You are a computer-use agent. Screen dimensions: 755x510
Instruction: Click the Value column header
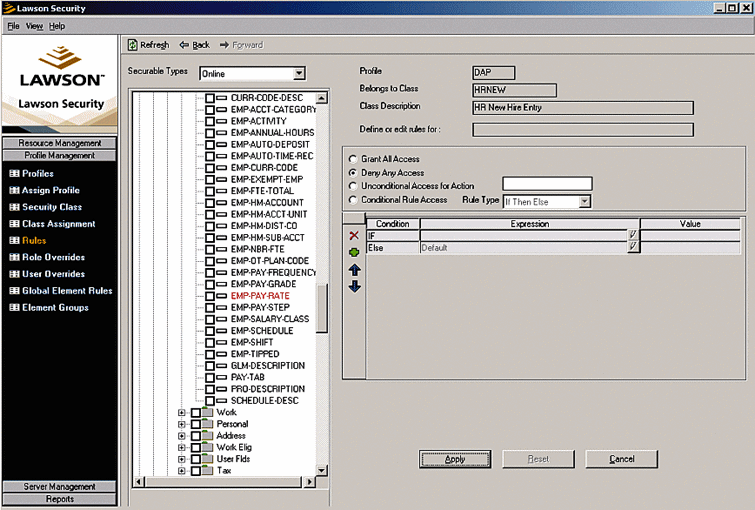[690, 224]
